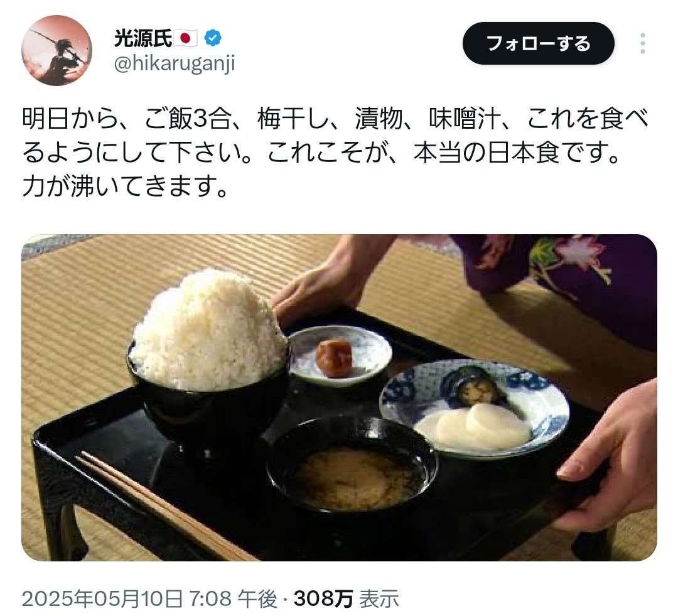Open the 光源氏 profile avatar picture
This screenshot has height=616, width=678.
pos(56,50)
